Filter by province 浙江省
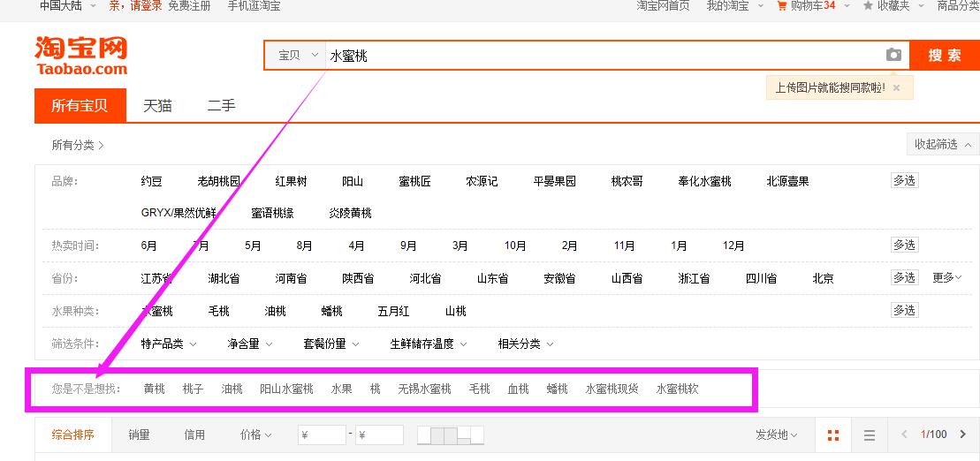 [x=694, y=278]
